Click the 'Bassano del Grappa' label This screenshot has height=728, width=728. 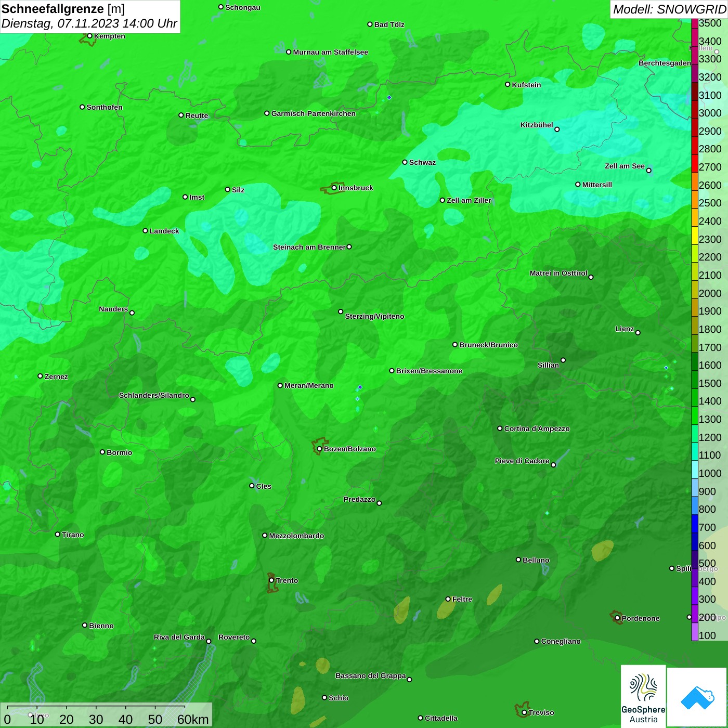370,675
